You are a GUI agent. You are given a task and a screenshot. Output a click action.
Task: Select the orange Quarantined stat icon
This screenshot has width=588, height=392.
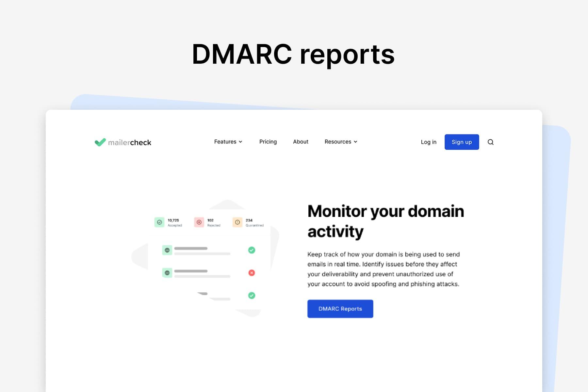[237, 222]
